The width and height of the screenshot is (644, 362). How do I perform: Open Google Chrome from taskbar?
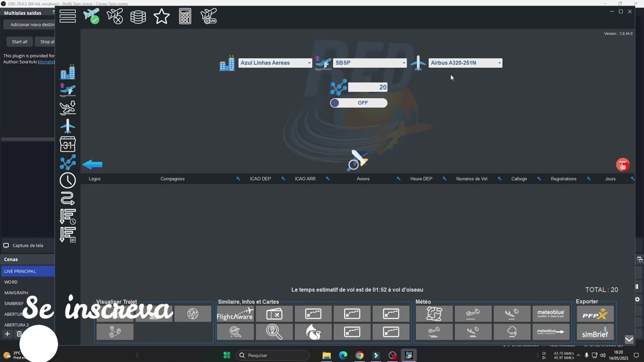tap(359, 355)
